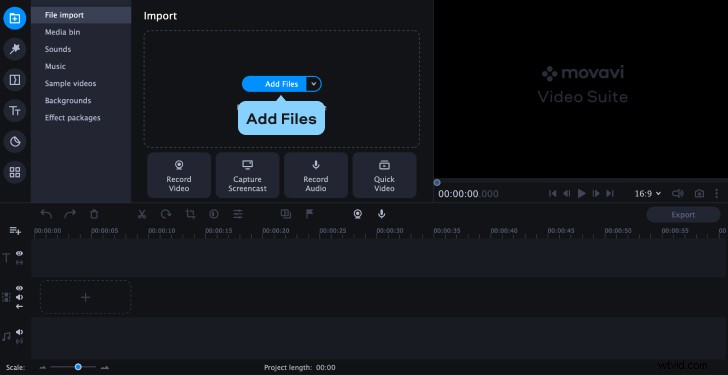Open Clip properties sliders icon
728x375 pixels.
pos(238,214)
